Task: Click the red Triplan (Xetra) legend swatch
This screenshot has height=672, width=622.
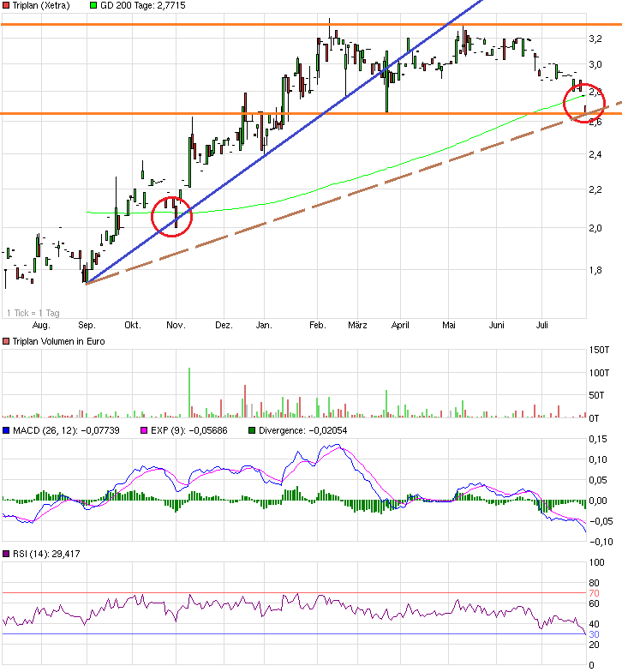Action: point(6,5)
